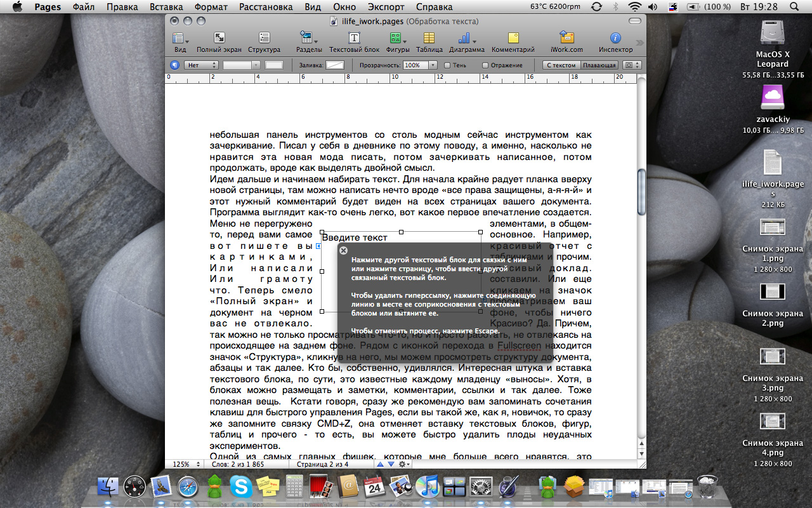Select MacOS X Leopard drive on desktop
Screen dimensions: 812x508
point(773,33)
